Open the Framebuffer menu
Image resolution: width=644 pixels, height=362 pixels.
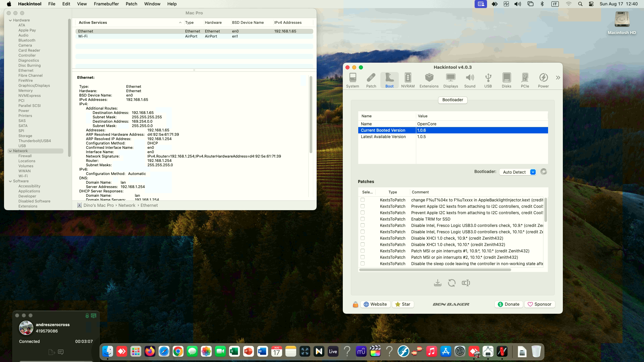click(106, 4)
